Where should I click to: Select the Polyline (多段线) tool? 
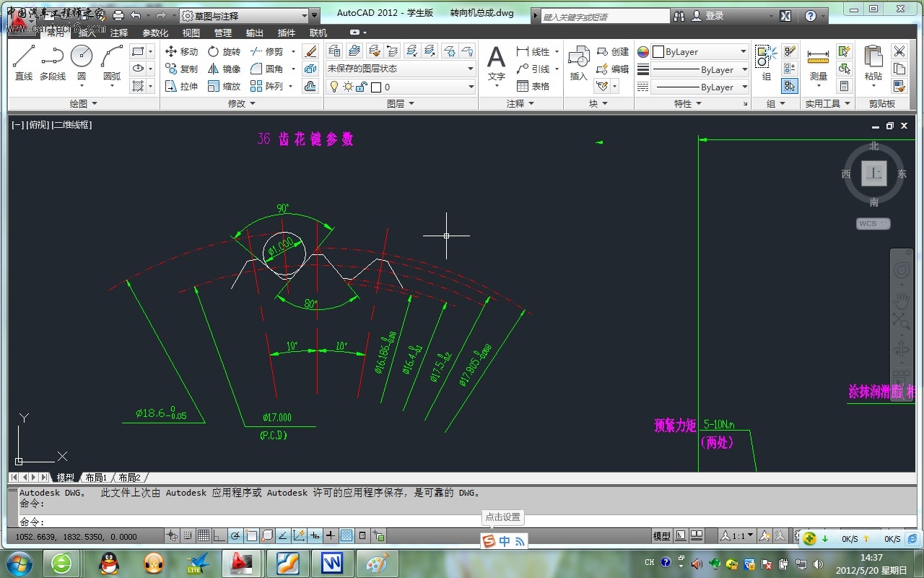(52, 62)
